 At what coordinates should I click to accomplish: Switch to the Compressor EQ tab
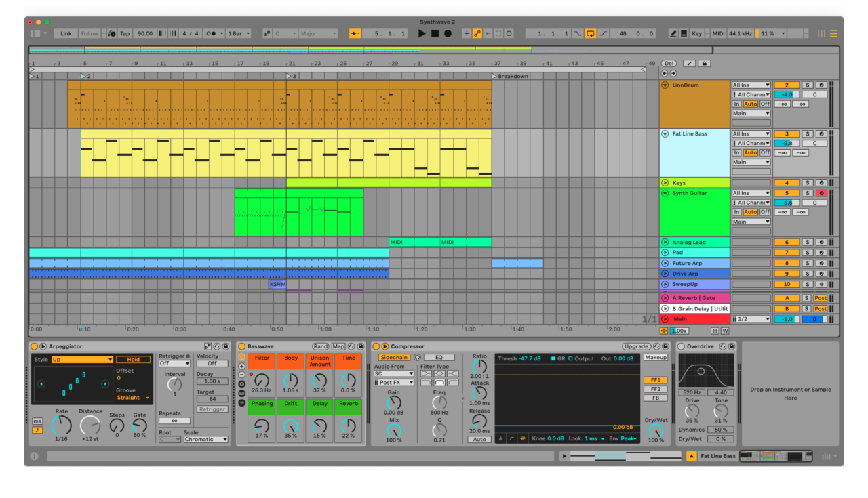pyautogui.click(x=439, y=357)
